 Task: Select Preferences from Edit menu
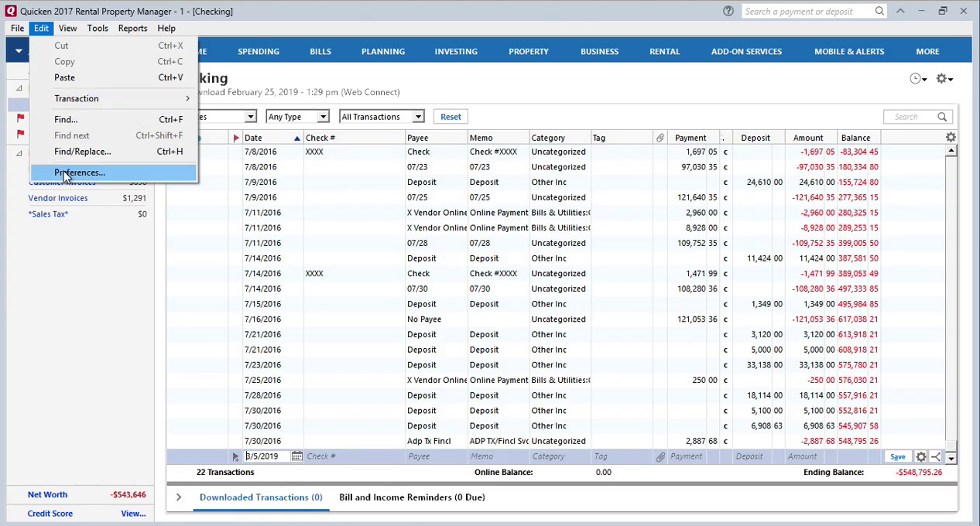click(x=114, y=172)
